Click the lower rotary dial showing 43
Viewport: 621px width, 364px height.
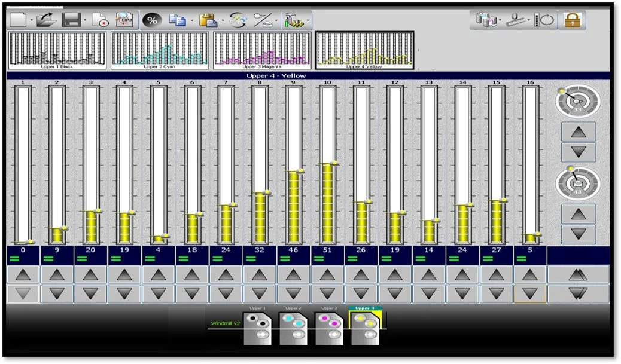tap(578, 183)
